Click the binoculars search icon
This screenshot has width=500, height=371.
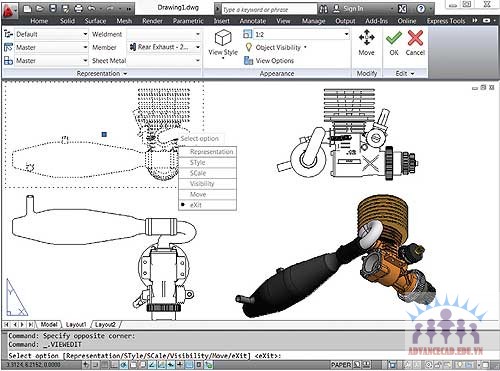323,9
